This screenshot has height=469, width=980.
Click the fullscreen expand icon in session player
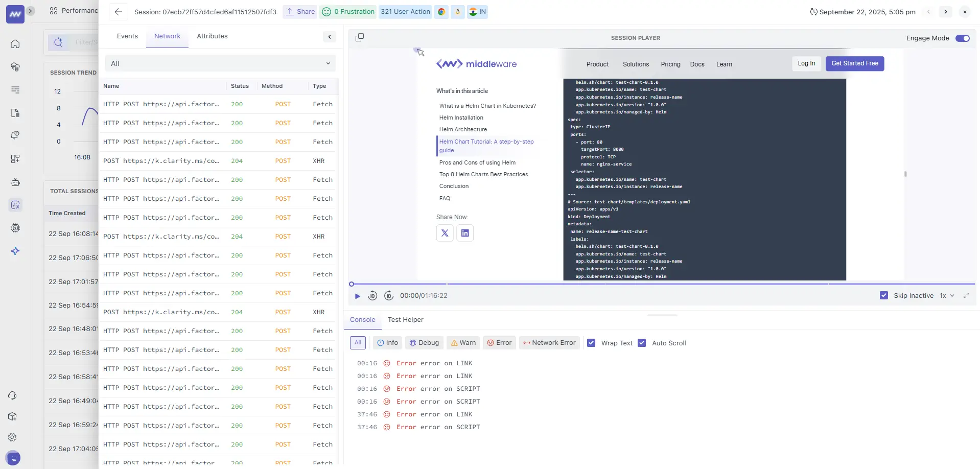(966, 295)
